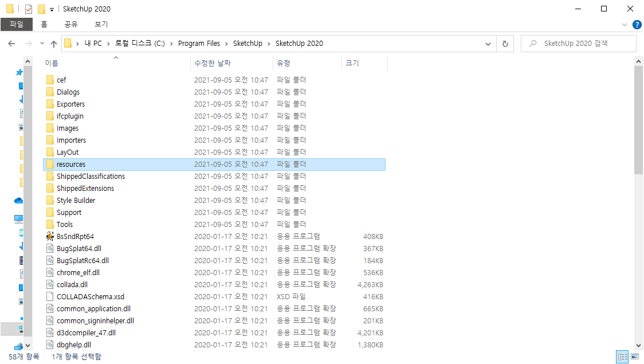
Task: Switch to the 보기 ribbon tab
Action: coord(101,24)
